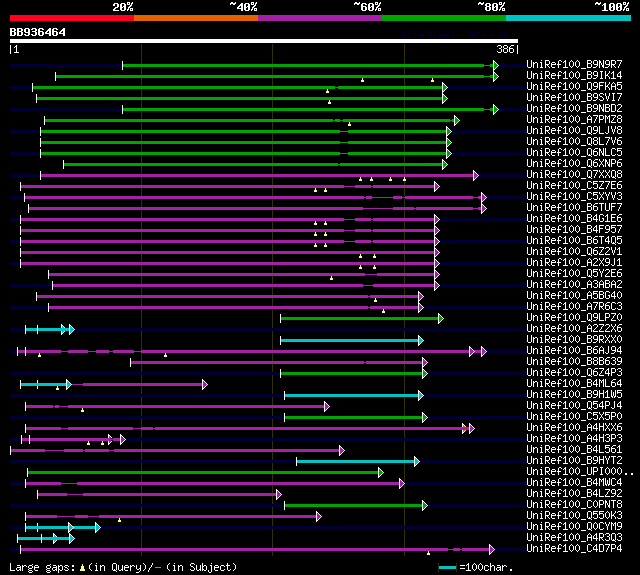Click the truncated UniRef100_UPI000.. identifier

(580, 472)
